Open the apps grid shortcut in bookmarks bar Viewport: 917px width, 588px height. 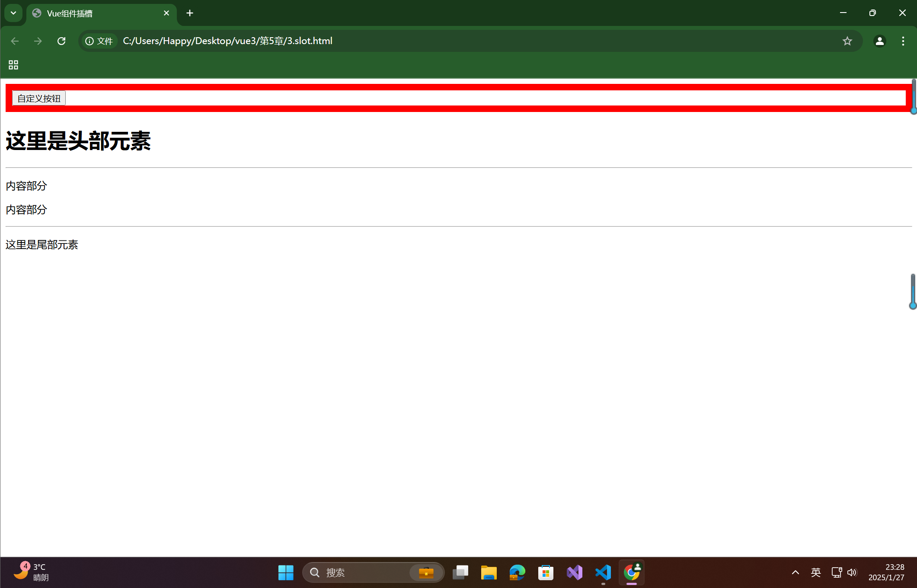[13, 65]
